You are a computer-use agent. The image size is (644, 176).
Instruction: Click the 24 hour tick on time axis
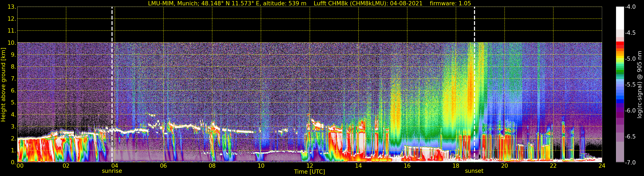click(602, 166)
